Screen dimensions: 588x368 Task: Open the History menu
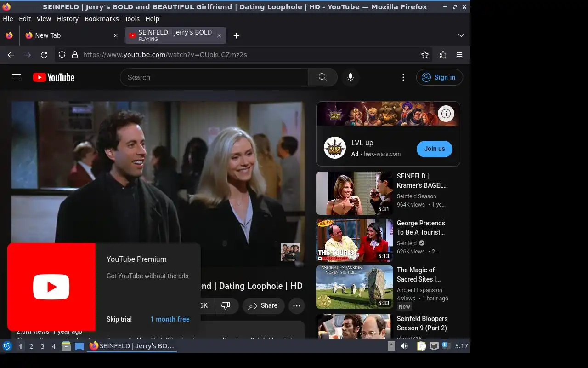click(68, 19)
